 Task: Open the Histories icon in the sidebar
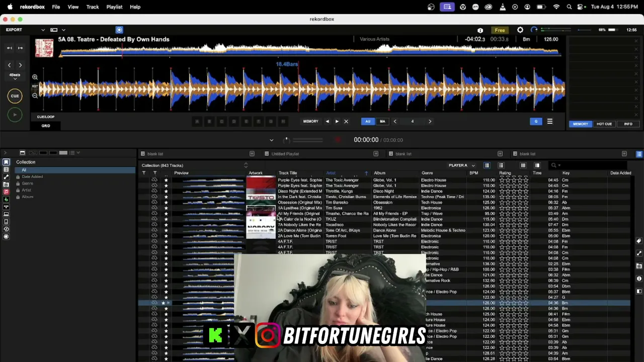click(6, 229)
